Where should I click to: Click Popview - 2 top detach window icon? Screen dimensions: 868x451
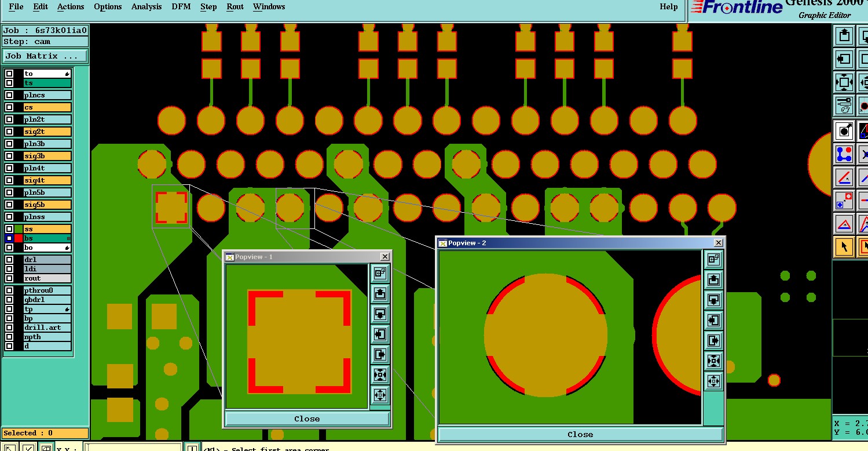[x=714, y=259]
